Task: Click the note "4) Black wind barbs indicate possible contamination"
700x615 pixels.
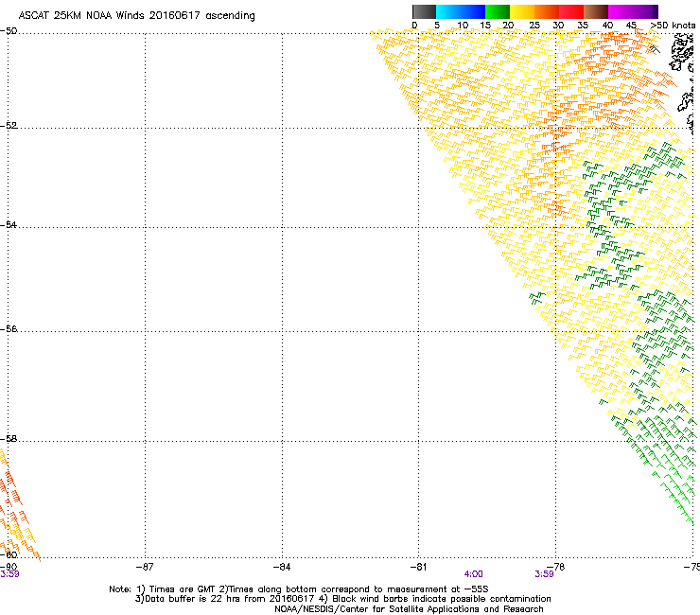Action: click(434, 599)
